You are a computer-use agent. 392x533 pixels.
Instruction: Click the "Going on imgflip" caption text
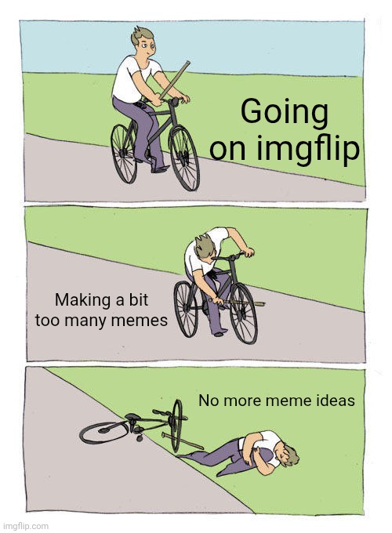coord(285,131)
